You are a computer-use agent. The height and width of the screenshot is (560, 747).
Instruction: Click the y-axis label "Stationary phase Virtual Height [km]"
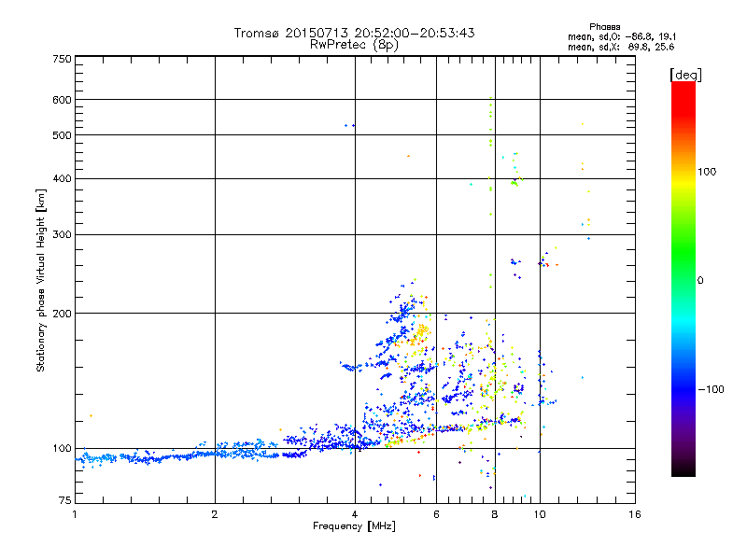40,281
